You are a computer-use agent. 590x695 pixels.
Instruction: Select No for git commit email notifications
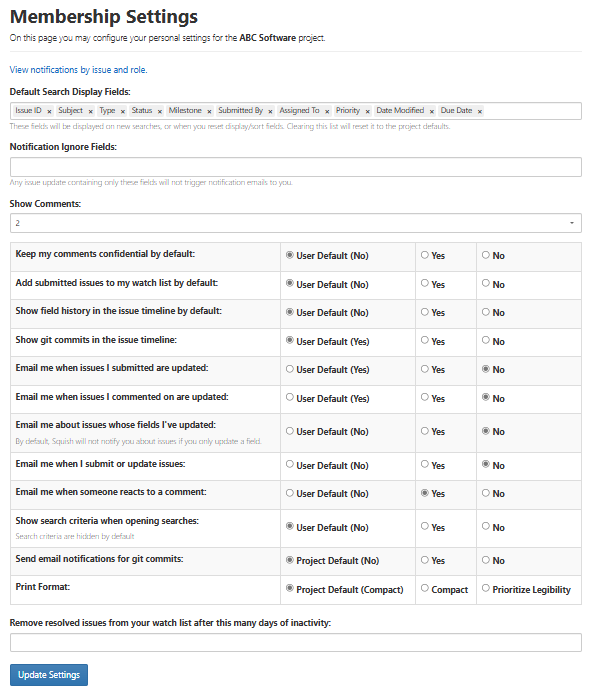tap(486, 560)
